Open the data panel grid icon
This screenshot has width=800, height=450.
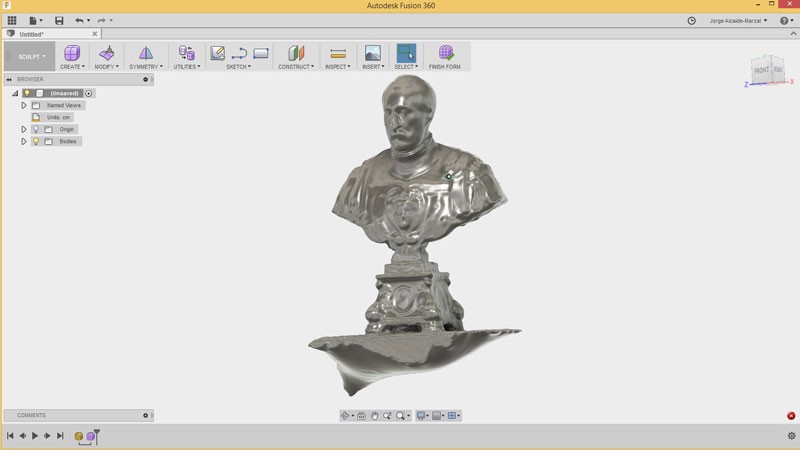pyautogui.click(x=12, y=20)
